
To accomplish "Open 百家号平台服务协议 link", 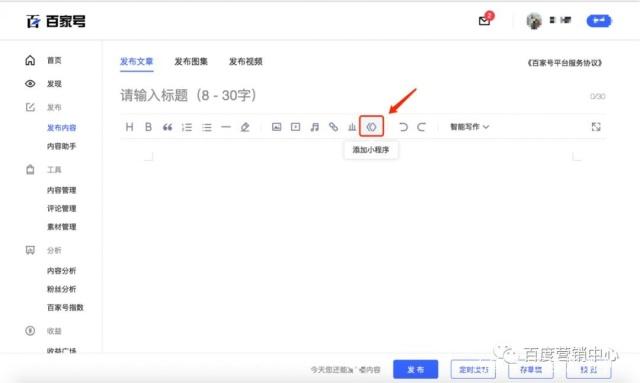I will tap(564, 63).
